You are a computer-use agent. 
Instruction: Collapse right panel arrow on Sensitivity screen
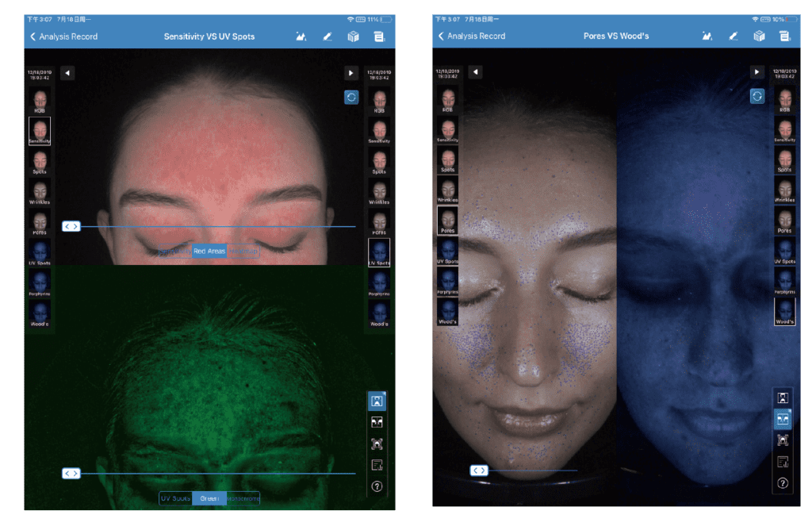pyautogui.click(x=350, y=73)
